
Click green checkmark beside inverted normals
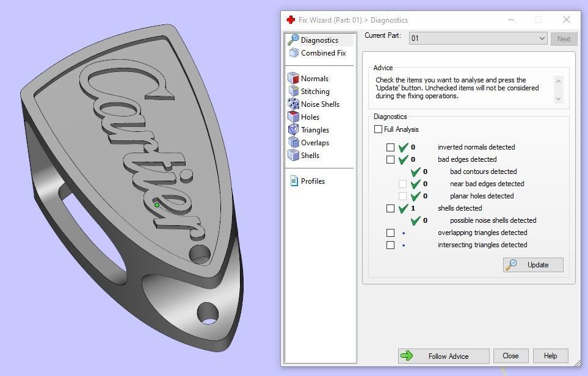click(x=404, y=147)
